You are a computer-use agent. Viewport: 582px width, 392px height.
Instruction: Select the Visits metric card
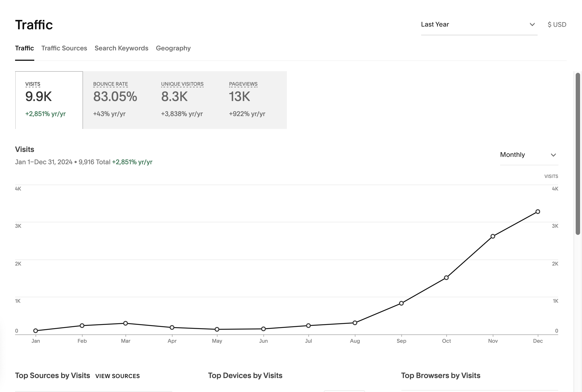coord(49,100)
